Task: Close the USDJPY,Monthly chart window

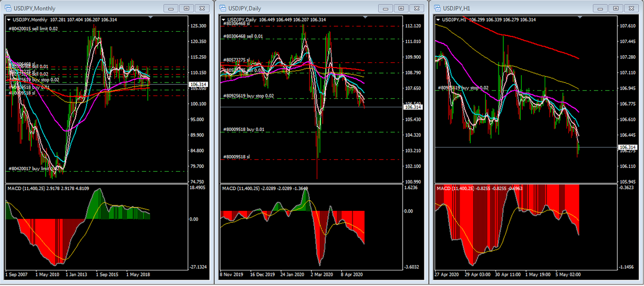Action: [202, 8]
